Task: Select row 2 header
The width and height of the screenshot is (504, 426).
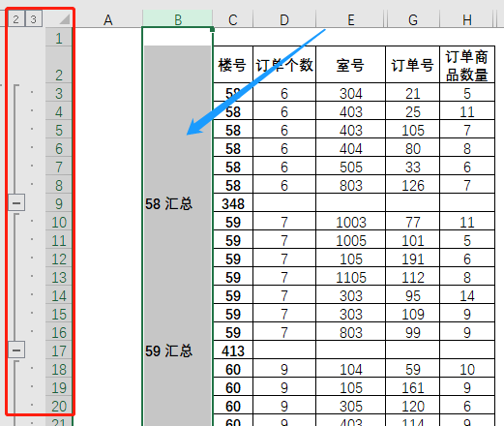Action: pyautogui.click(x=59, y=65)
